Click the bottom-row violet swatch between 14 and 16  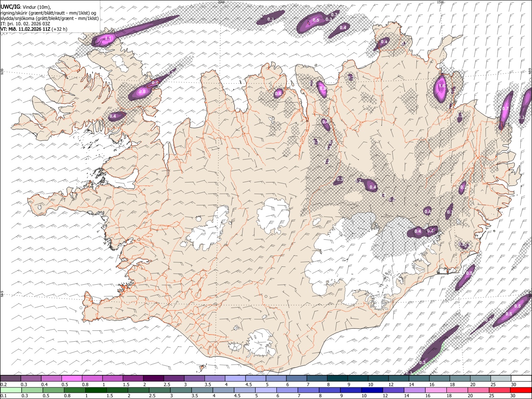(414, 390)
